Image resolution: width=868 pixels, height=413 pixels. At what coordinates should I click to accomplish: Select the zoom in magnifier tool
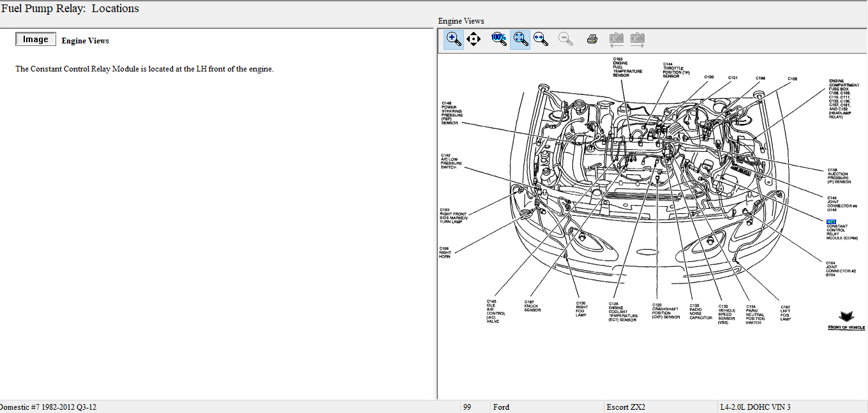tap(454, 39)
